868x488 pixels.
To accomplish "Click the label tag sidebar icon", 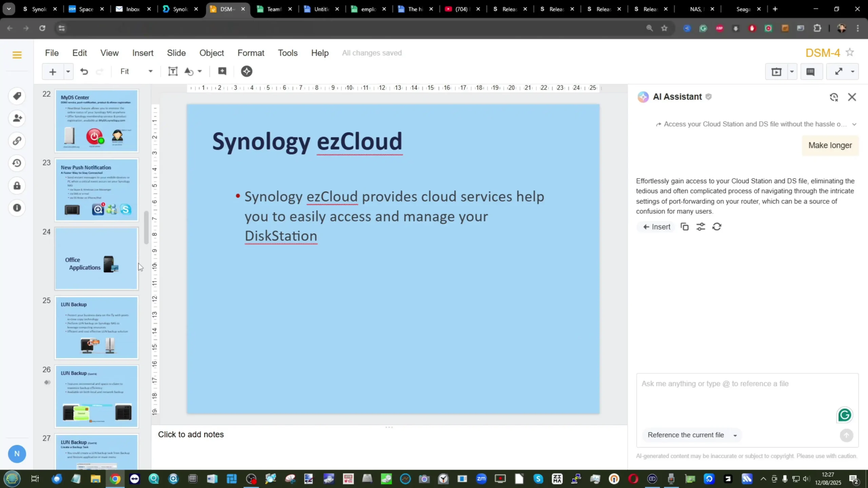I will click(17, 96).
